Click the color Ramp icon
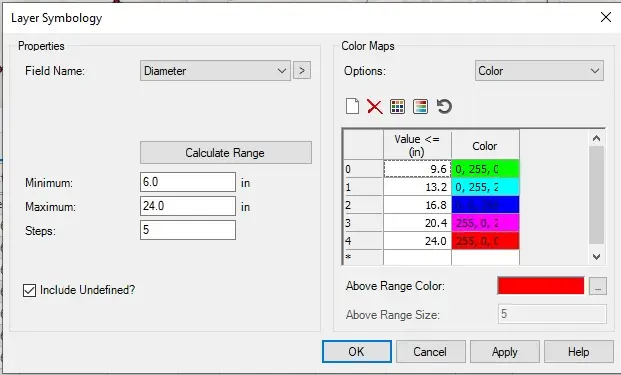 click(x=420, y=107)
